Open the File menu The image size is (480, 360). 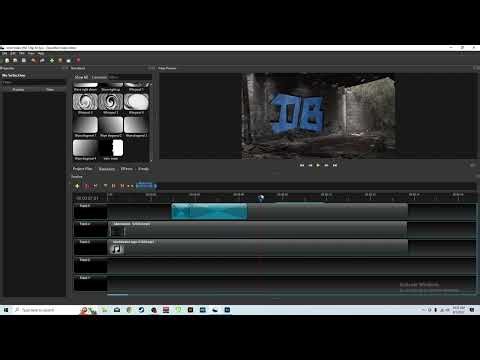(x=5, y=53)
